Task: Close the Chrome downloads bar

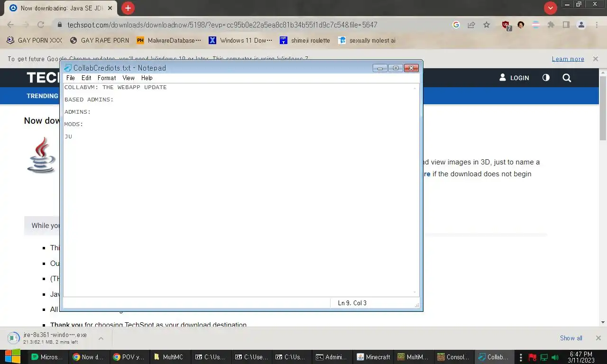Action: click(598, 338)
